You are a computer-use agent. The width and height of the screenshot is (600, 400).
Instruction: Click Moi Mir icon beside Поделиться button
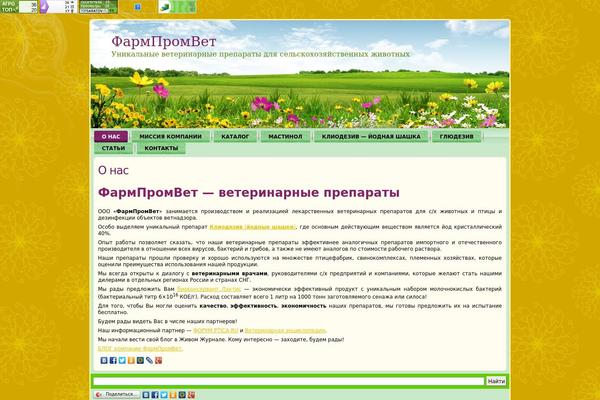(x=182, y=395)
